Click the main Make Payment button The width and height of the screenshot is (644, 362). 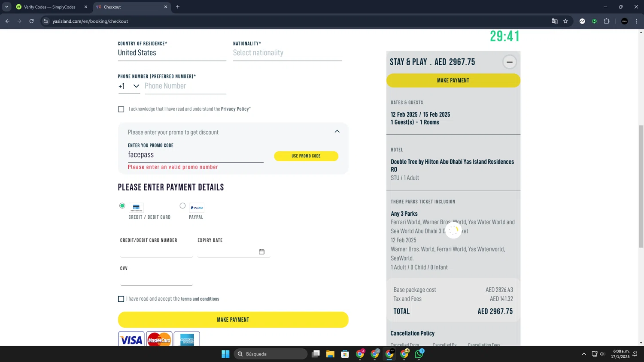coord(233,320)
